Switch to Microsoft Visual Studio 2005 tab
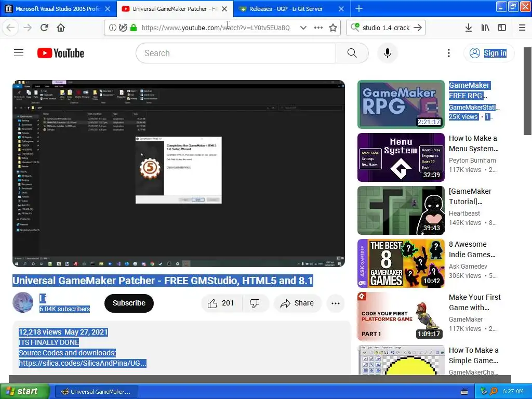The width and height of the screenshot is (532, 399). tap(58, 9)
